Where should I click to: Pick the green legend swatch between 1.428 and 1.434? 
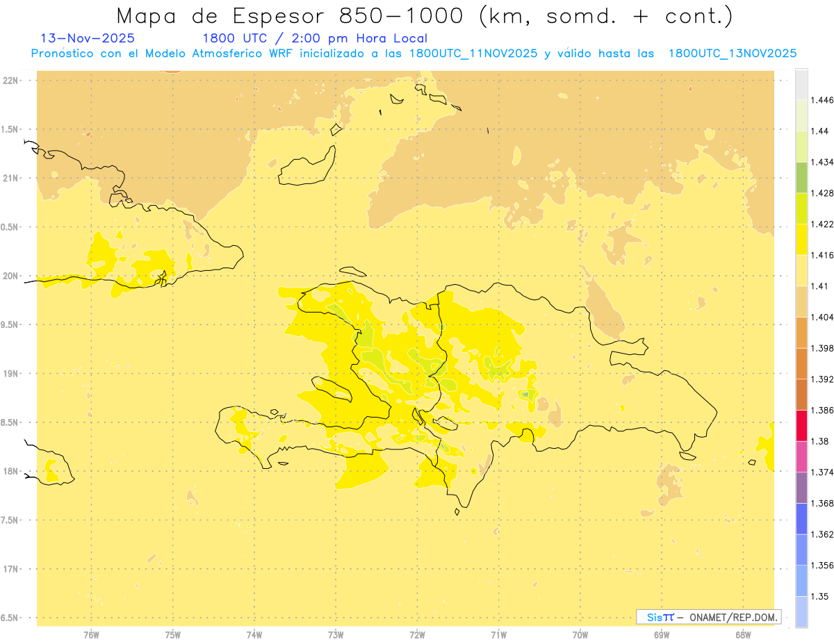click(x=801, y=177)
